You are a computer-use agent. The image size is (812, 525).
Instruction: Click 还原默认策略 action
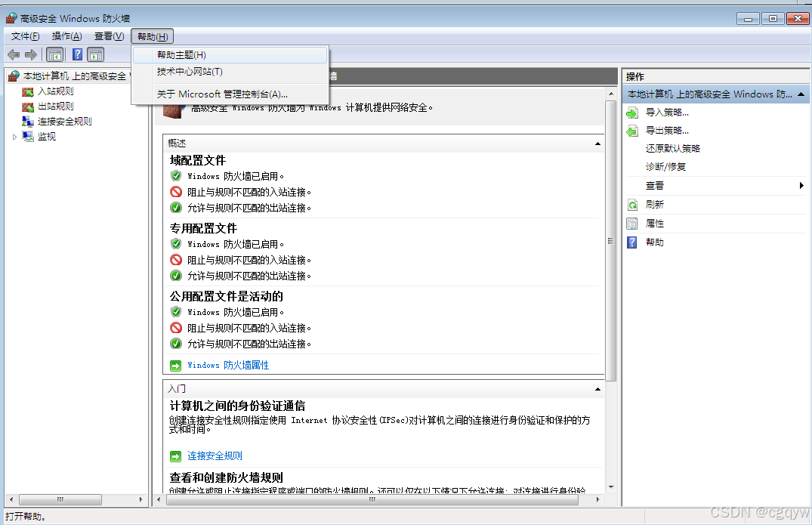pos(673,149)
